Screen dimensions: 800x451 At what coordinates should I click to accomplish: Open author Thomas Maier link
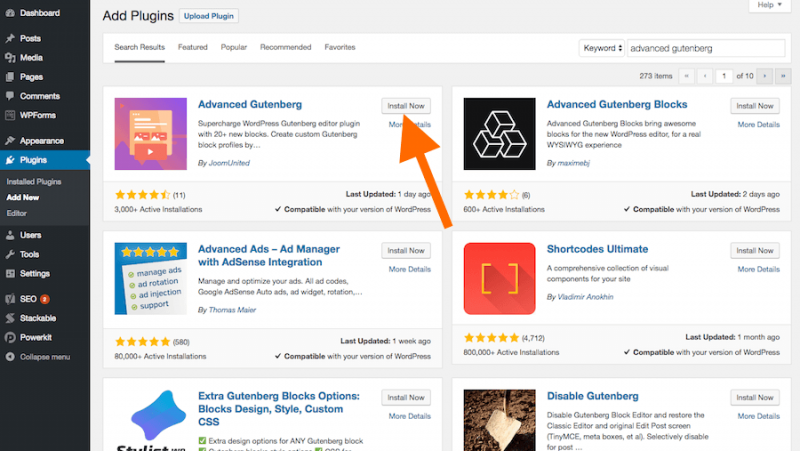[x=232, y=310]
